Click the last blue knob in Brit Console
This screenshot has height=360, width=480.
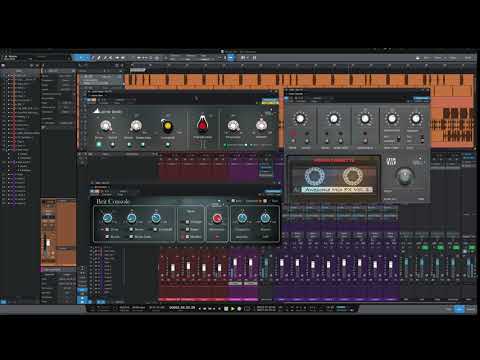click(x=265, y=218)
